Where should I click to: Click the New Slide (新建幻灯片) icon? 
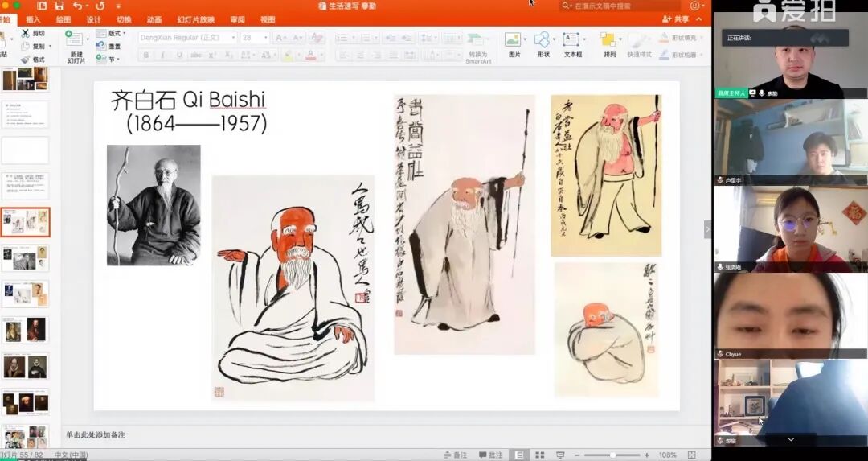pos(73,39)
